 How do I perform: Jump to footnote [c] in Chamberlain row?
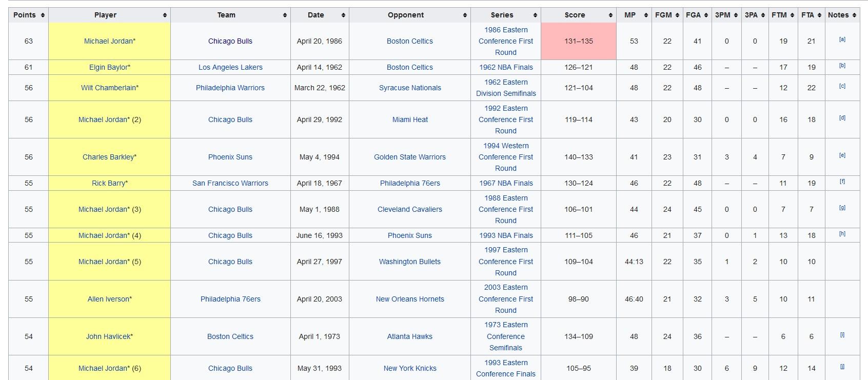tap(842, 86)
